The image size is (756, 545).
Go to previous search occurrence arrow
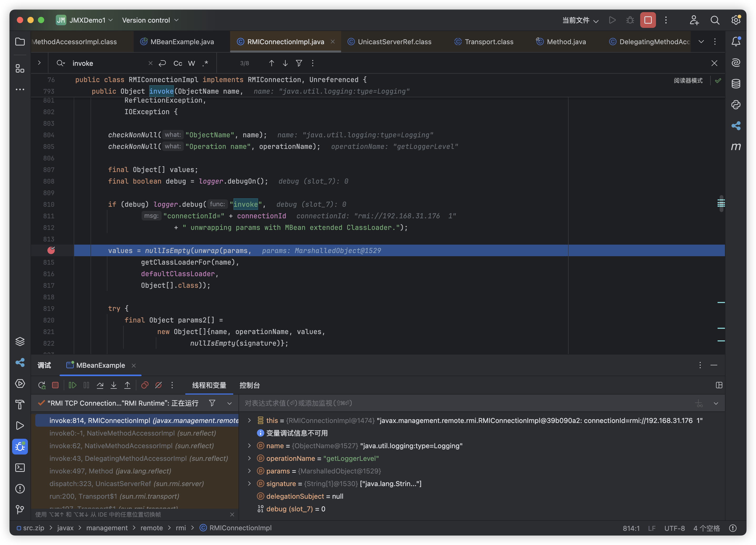click(272, 63)
